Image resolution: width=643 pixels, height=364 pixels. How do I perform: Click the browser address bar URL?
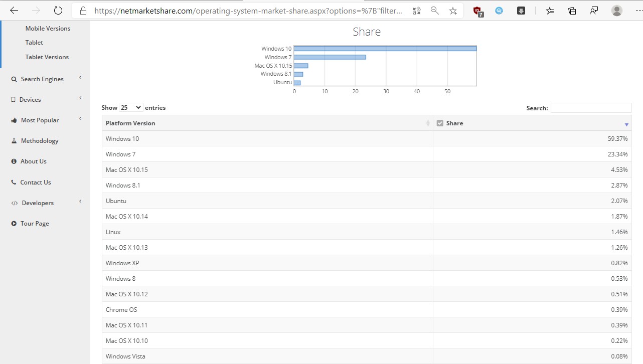coord(248,11)
